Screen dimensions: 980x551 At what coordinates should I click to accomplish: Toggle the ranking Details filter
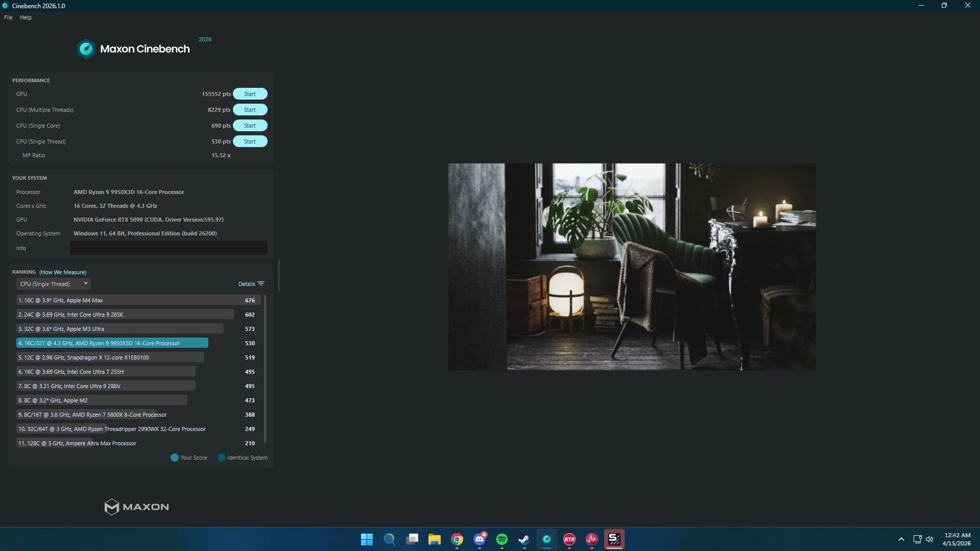pos(251,284)
